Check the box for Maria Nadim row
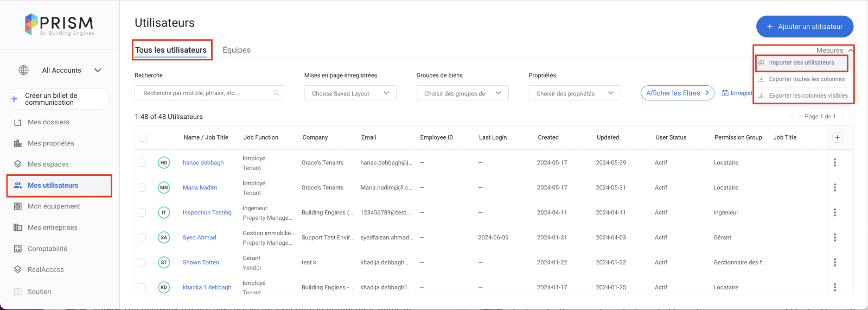The image size is (868, 310). click(142, 187)
